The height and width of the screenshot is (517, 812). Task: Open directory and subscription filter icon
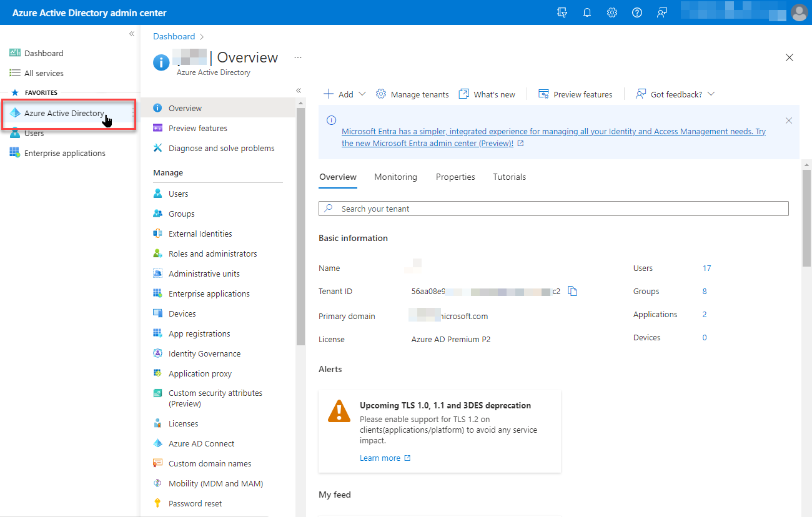point(562,12)
